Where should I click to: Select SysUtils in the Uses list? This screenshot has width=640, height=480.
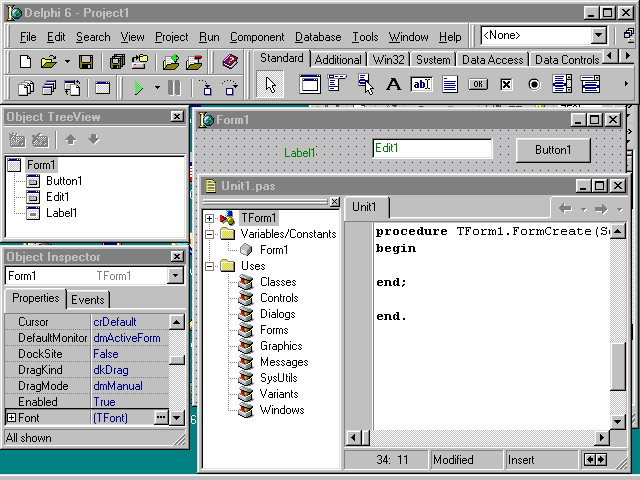(279, 378)
